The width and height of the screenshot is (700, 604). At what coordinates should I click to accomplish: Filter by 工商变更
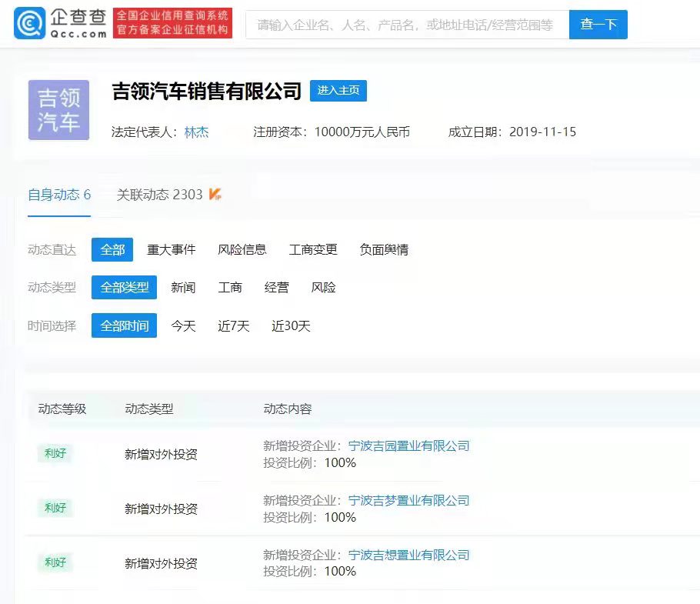tap(313, 249)
